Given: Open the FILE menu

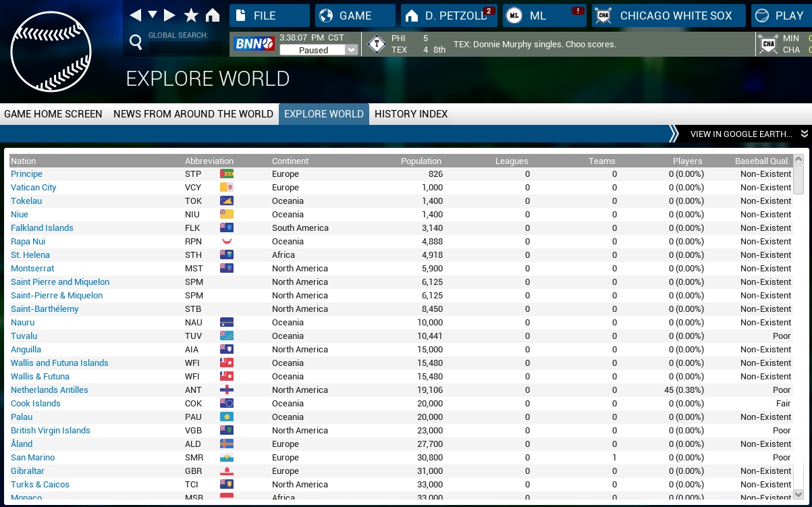Looking at the screenshot, I should [x=269, y=16].
